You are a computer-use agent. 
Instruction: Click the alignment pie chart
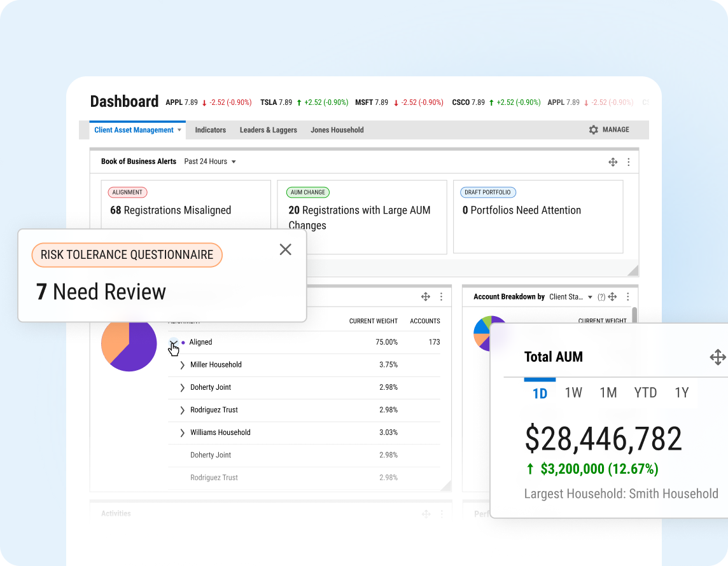click(x=129, y=345)
